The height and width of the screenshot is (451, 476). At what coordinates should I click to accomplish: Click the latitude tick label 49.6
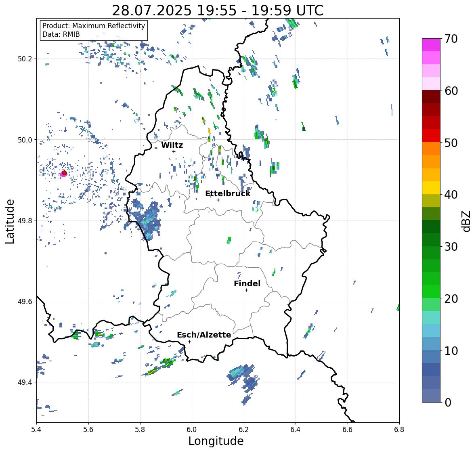25,301
